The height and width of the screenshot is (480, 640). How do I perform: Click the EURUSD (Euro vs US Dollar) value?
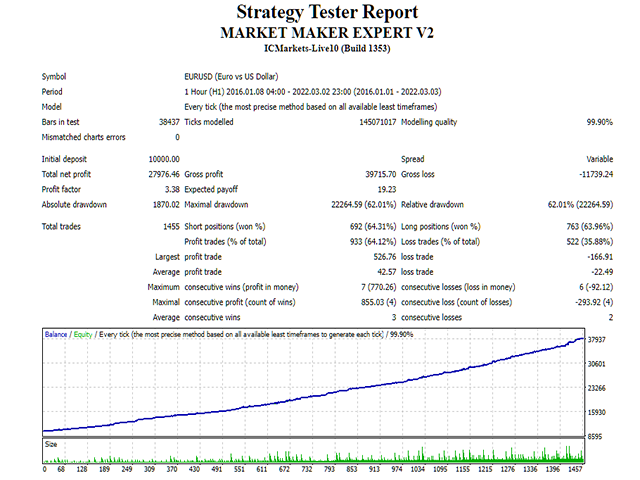click(x=231, y=77)
